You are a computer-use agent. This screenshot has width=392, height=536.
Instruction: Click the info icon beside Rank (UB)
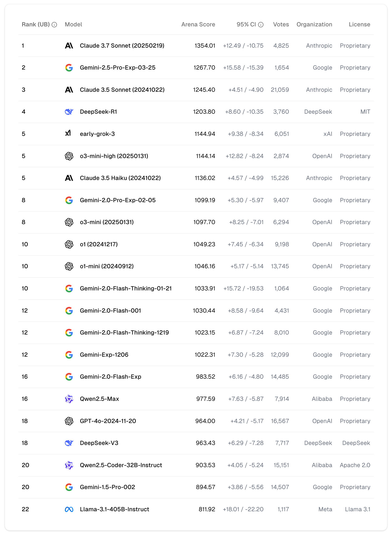[x=54, y=25]
